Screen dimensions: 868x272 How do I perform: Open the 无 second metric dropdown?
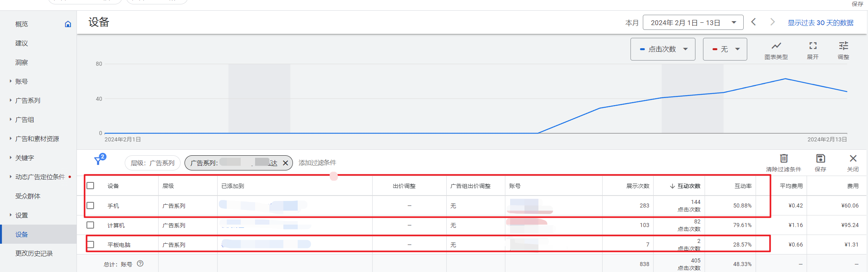(x=725, y=49)
